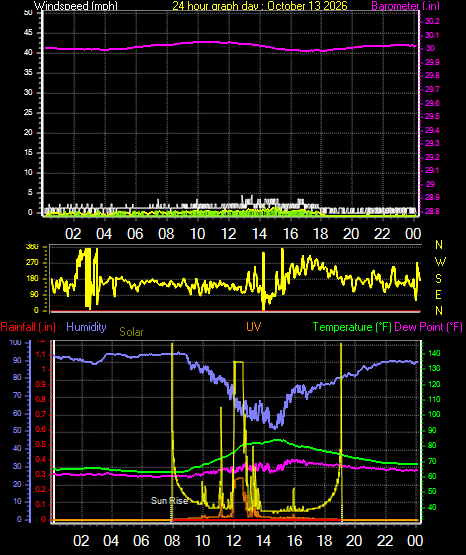Click wind direction scale value 180
The width and height of the screenshot is (466, 555).
tap(33, 279)
